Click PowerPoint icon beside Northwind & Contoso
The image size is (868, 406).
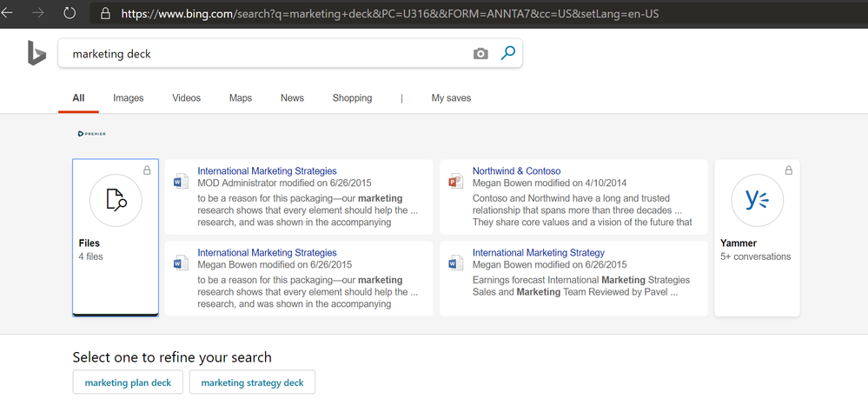(x=455, y=181)
